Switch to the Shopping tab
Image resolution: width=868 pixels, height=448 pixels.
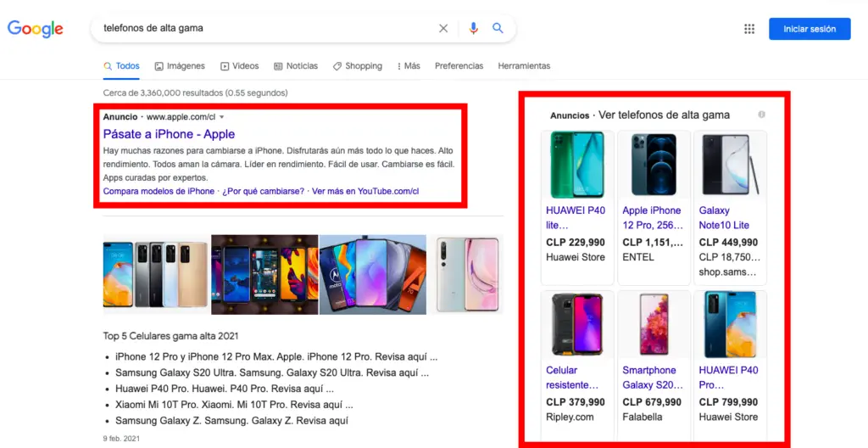[358, 66]
